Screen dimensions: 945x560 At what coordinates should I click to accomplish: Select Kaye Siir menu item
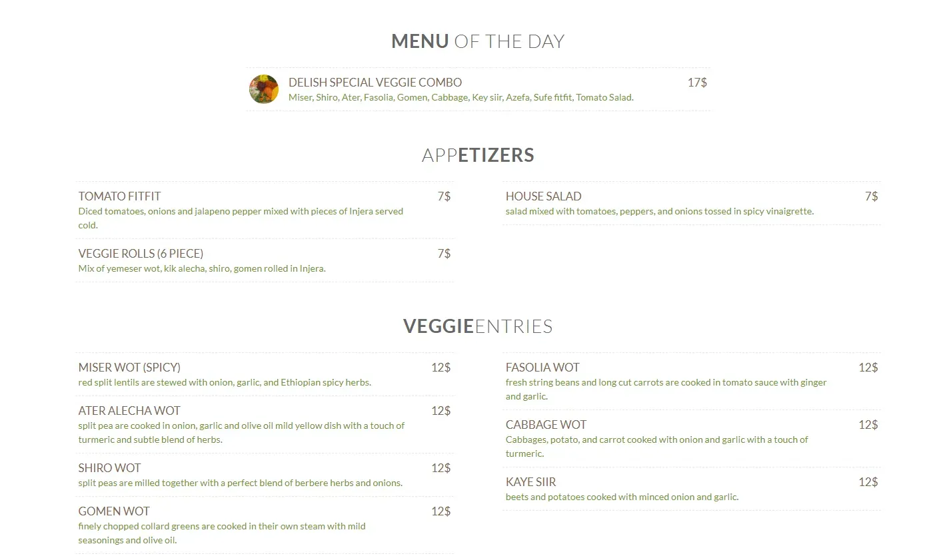(x=530, y=482)
